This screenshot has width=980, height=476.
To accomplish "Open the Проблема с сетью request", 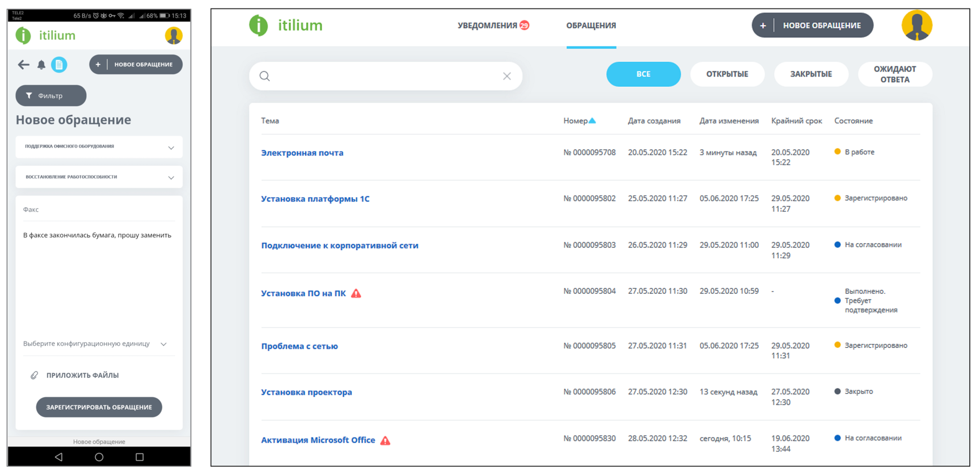I will click(x=299, y=346).
